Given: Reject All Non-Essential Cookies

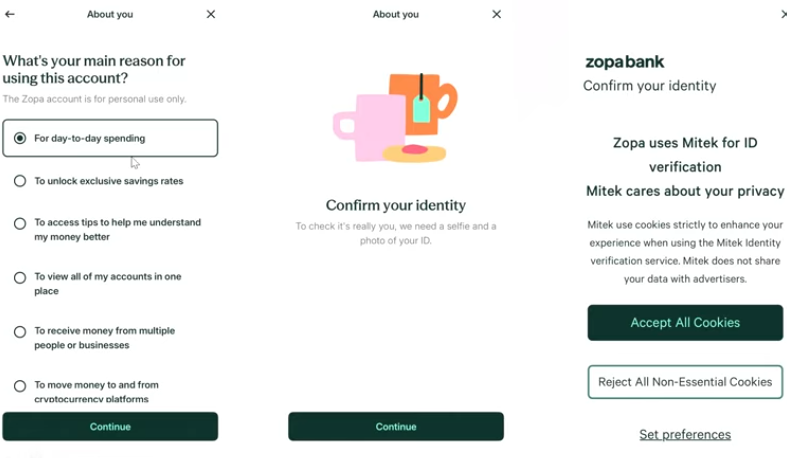Looking at the screenshot, I should (x=685, y=382).
